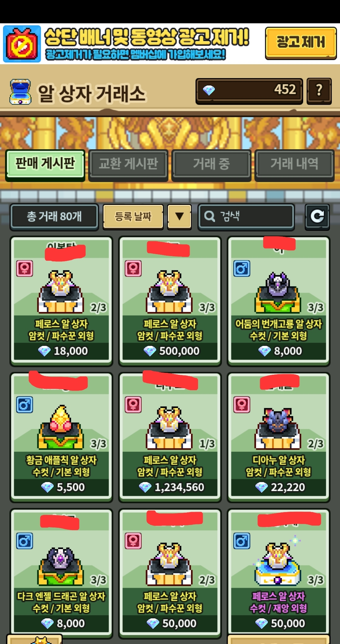Open the question mark help button

coord(319,91)
